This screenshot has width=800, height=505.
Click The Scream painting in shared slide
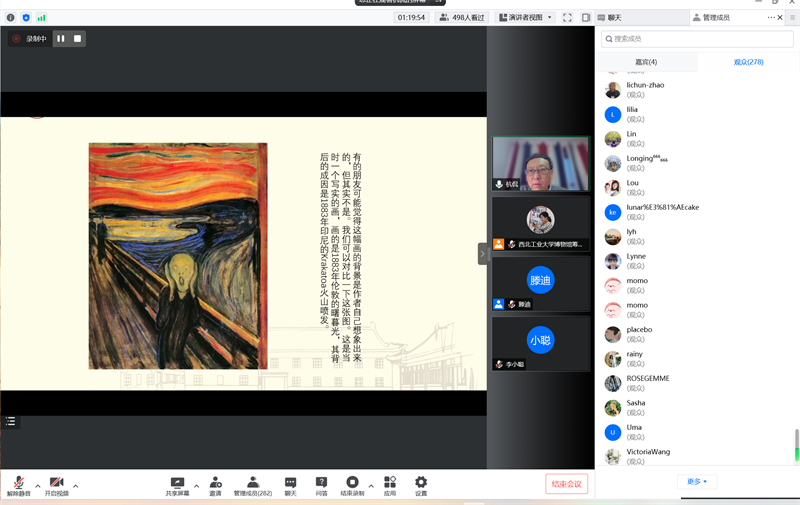click(x=178, y=256)
